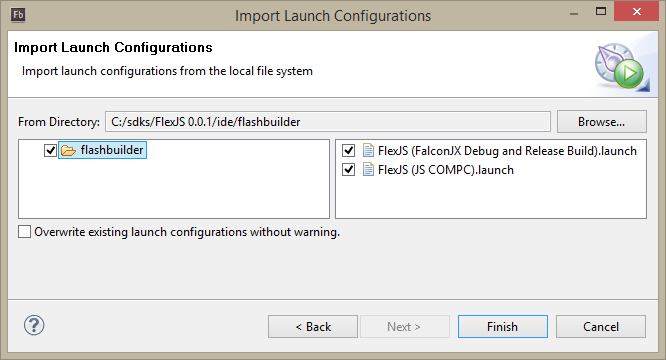This screenshot has height=360, width=666.
Task: Click the FalconJX Debug launch file icon
Action: point(368,151)
